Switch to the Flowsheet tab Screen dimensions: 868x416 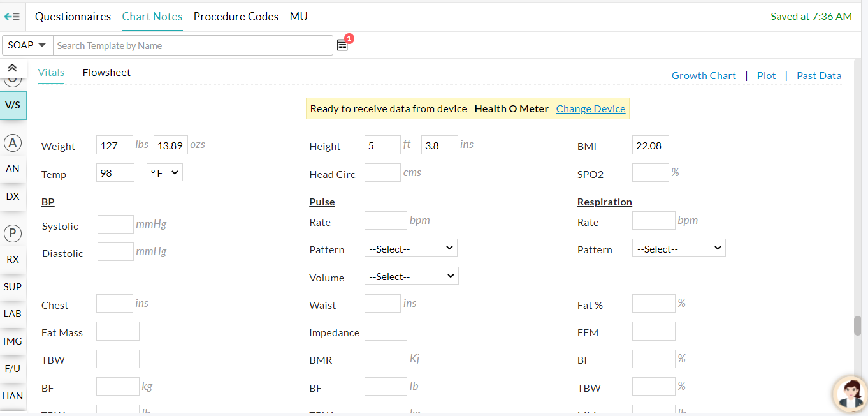[106, 72]
